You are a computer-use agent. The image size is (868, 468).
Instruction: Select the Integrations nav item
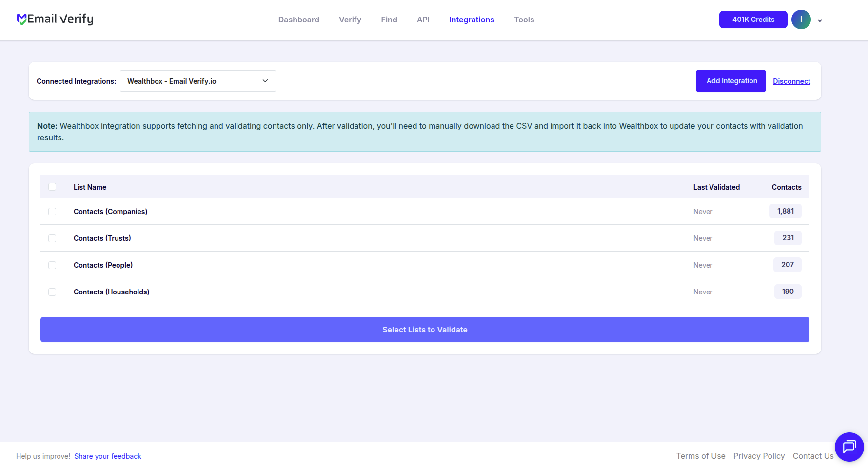coord(472,19)
